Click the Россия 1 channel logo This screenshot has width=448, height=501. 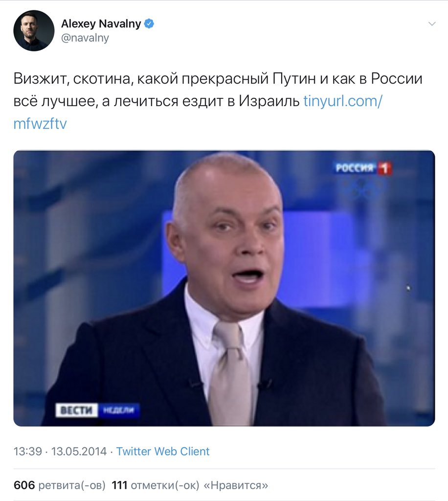(363, 168)
